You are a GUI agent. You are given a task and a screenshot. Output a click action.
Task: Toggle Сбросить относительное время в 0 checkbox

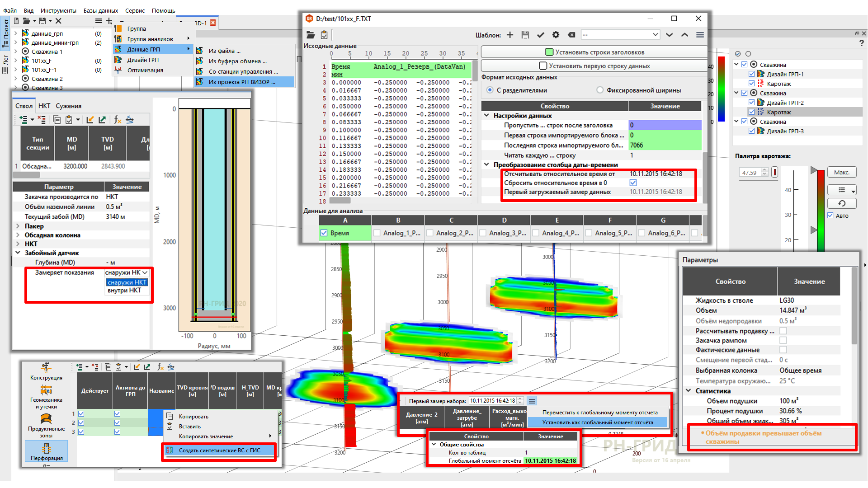pos(633,183)
